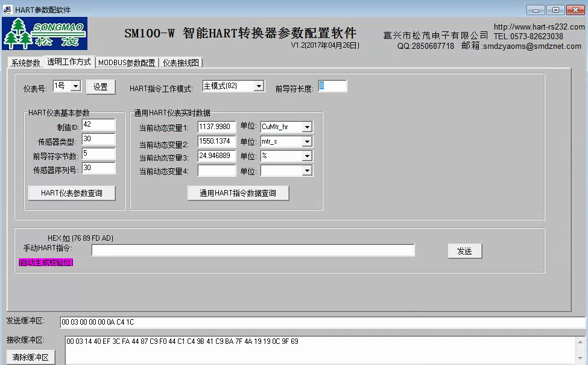Click 当前动态变量3 value 24.946889

217,156
